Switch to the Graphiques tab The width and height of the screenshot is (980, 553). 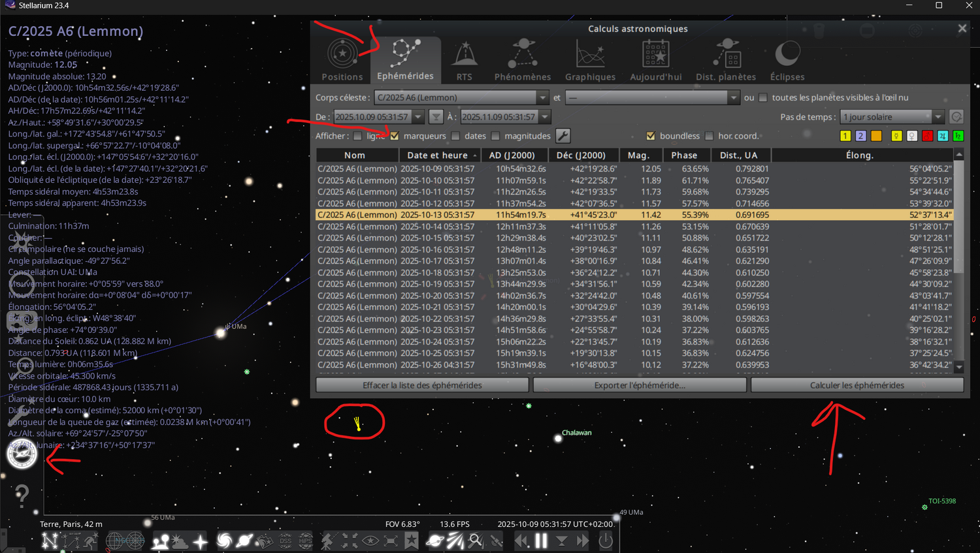point(590,59)
